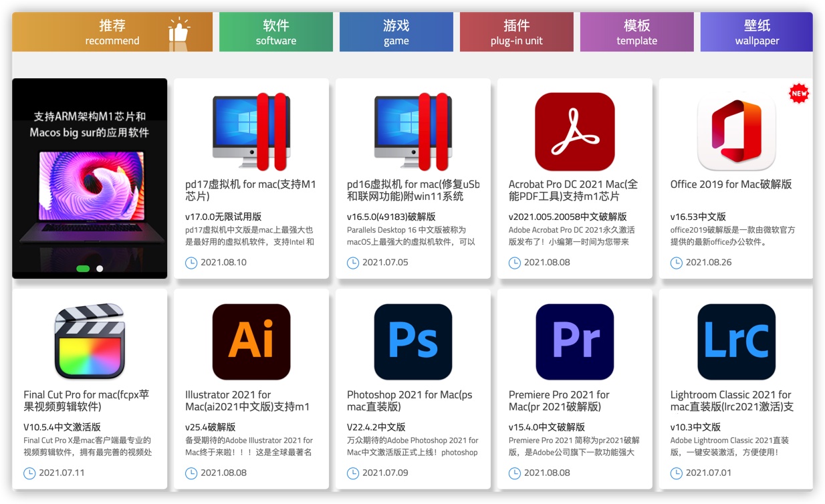Open Acrobat Pro DC 2021 Mac title
The image size is (825, 504).
click(x=573, y=191)
